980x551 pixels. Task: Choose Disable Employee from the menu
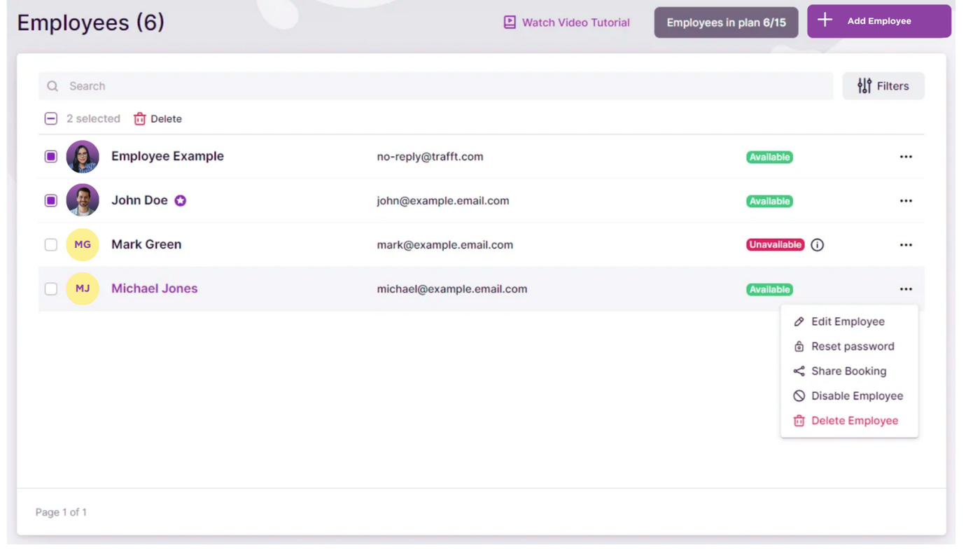[x=857, y=396]
